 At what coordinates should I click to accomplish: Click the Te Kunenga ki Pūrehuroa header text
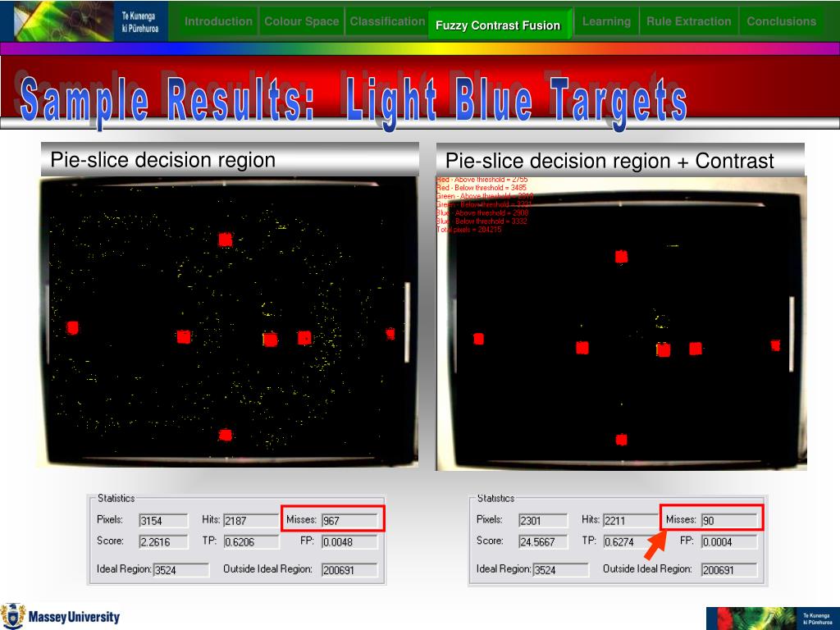[139, 22]
